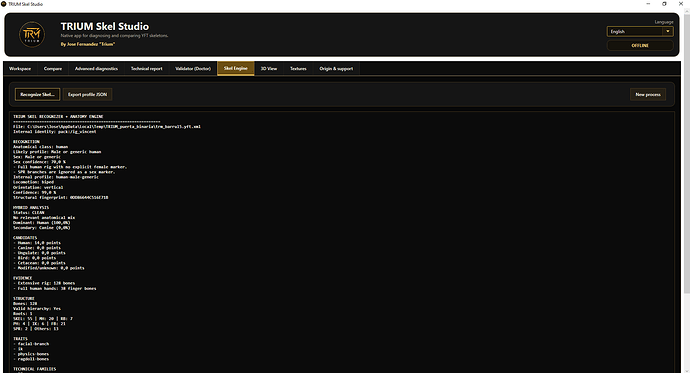Start a New process
Screen dimensions: 690x373
pyautogui.click(x=648, y=94)
